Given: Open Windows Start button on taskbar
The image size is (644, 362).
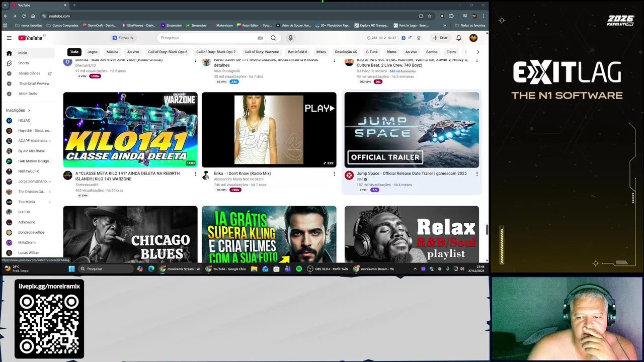Looking at the screenshot, I should pyautogui.click(x=71, y=269).
